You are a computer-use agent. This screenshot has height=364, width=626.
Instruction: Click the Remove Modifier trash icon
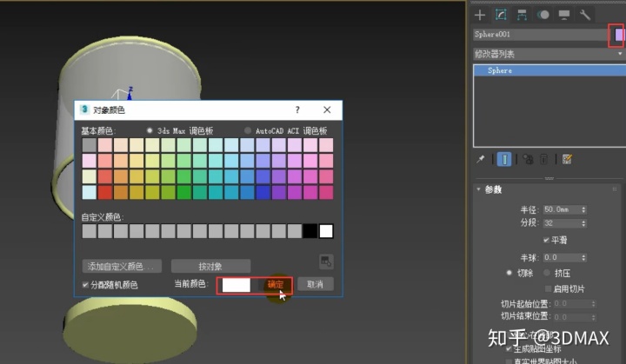pos(543,160)
